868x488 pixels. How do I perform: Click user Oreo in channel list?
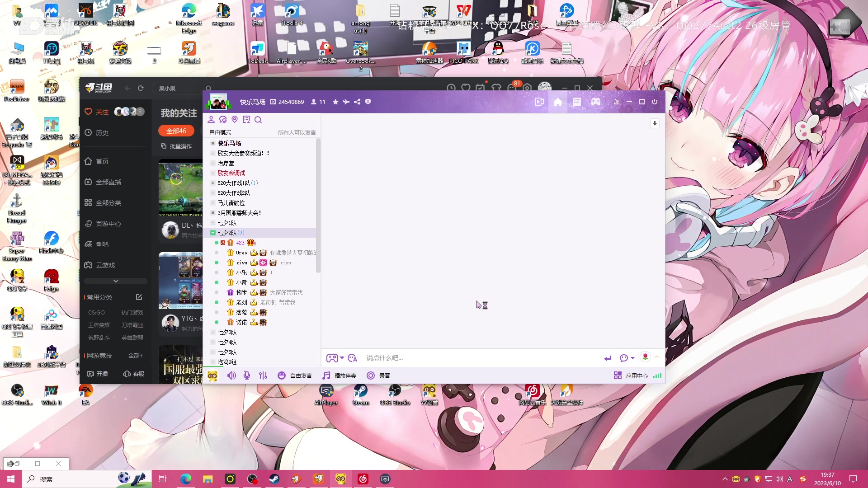[x=241, y=253]
